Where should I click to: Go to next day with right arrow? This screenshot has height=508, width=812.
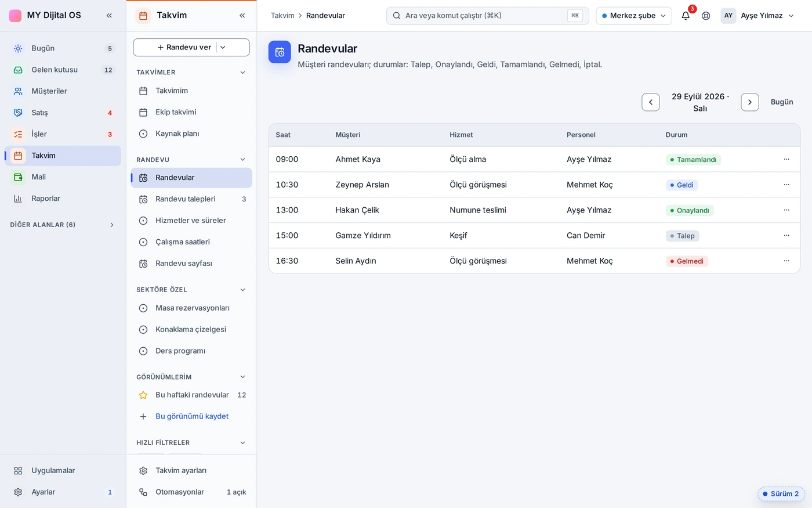(750, 102)
